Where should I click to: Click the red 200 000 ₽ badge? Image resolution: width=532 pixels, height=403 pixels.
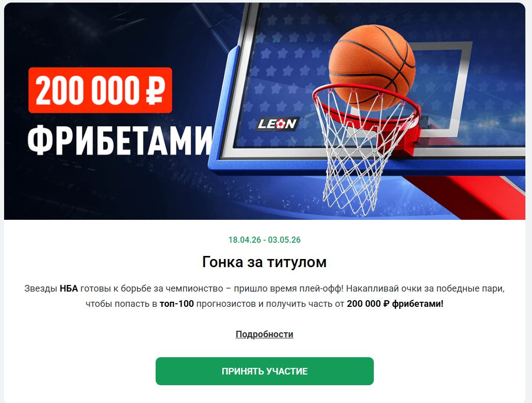pos(100,90)
